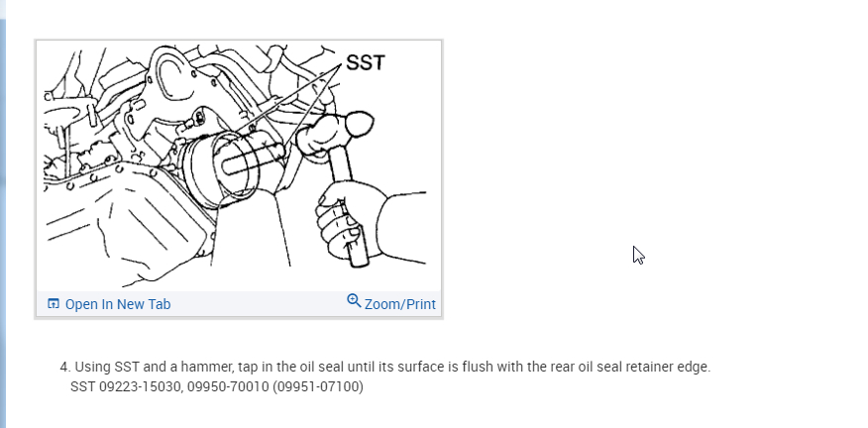The width and height of the screenshot is (868, 428).
Task: Click the SST label in the diagram
Action: tap(365, 62)
